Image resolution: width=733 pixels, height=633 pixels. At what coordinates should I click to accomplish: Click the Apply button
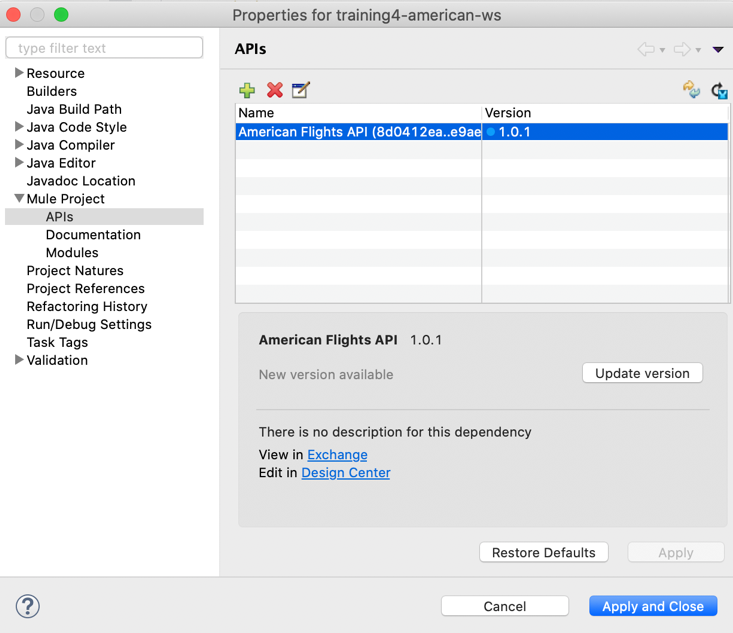click(676, 553)
